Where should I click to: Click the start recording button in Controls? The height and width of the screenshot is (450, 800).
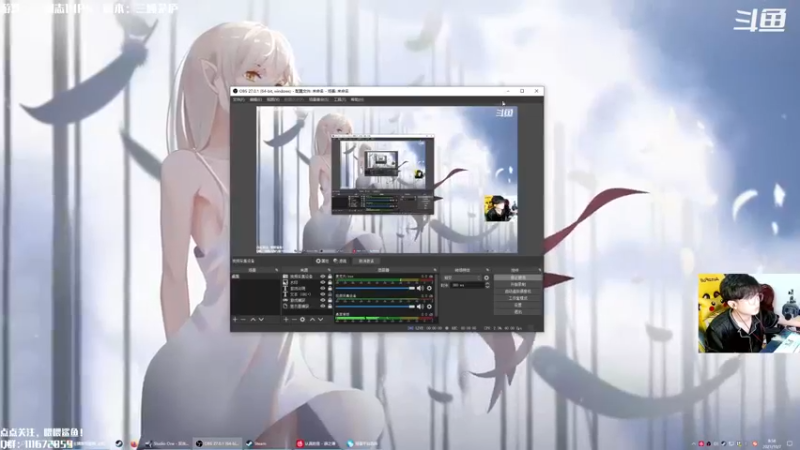pyautogui.click(x=518, y=285)
